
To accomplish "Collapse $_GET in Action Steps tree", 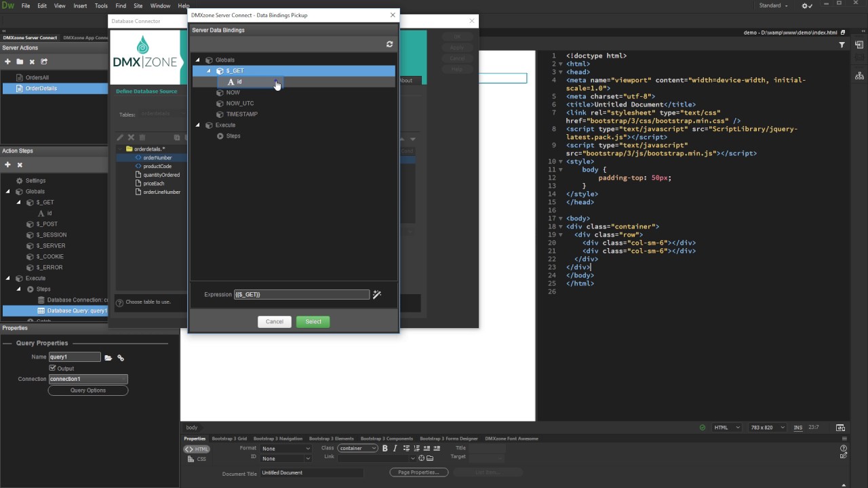I will click(18, 203).
